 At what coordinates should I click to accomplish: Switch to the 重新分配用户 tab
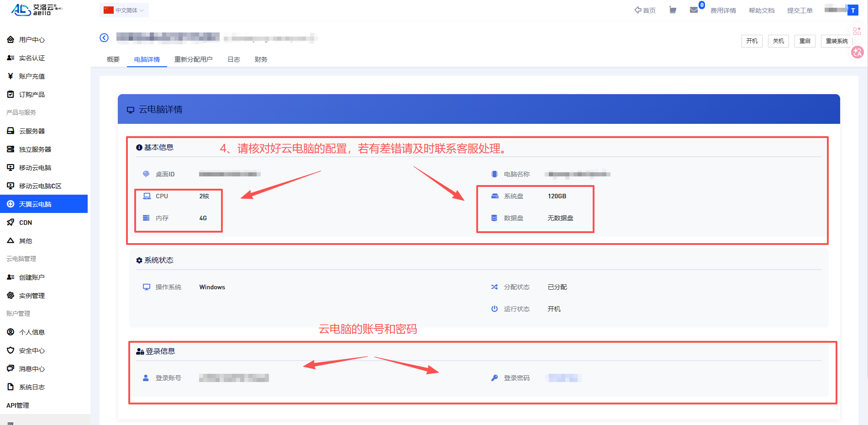pos(193,59)
